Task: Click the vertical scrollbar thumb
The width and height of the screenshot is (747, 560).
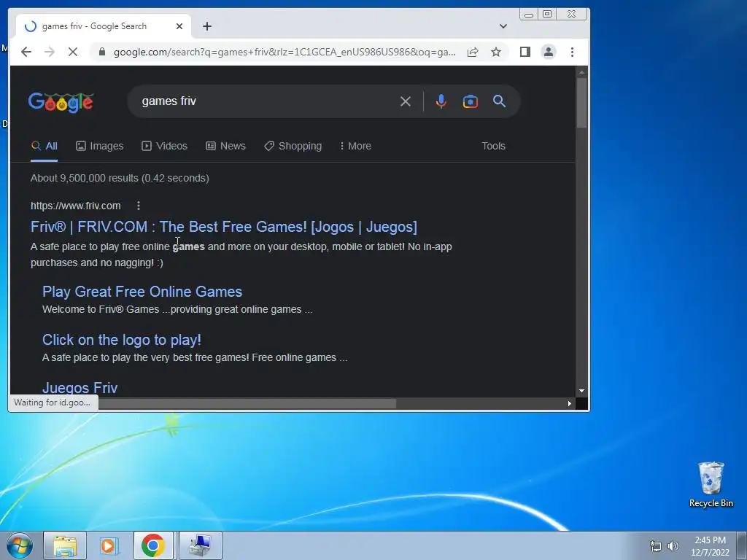Action: [581, 102]
